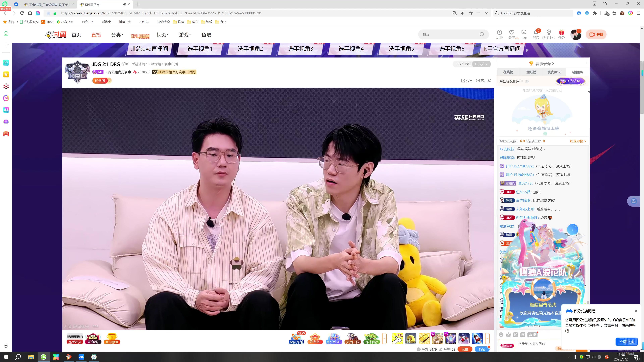This screenshot has width=644, height=362.
Task: Open address bar dropdown chevron
Action: [x=487, y=13]
